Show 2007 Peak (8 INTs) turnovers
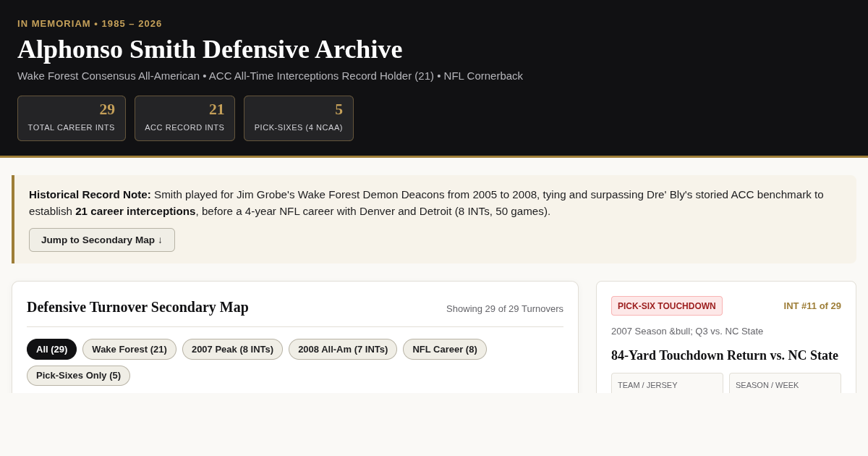868x456 pixels. coord(232,349)
